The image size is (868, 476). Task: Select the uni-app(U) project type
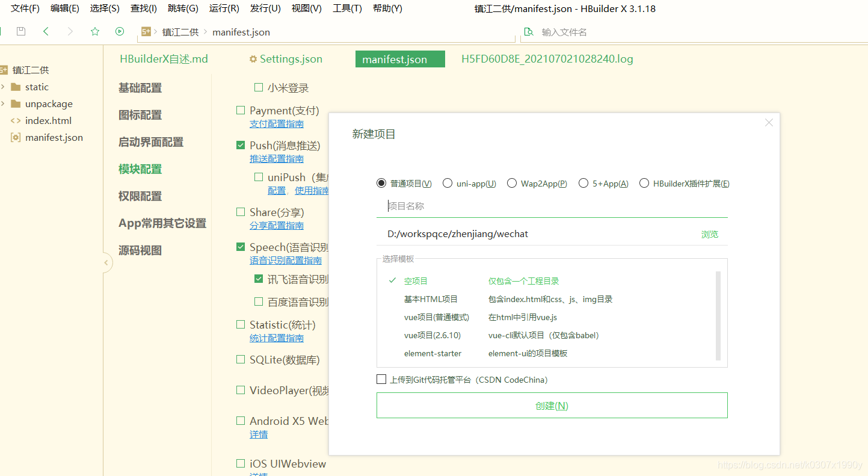(x=447, y=183)
